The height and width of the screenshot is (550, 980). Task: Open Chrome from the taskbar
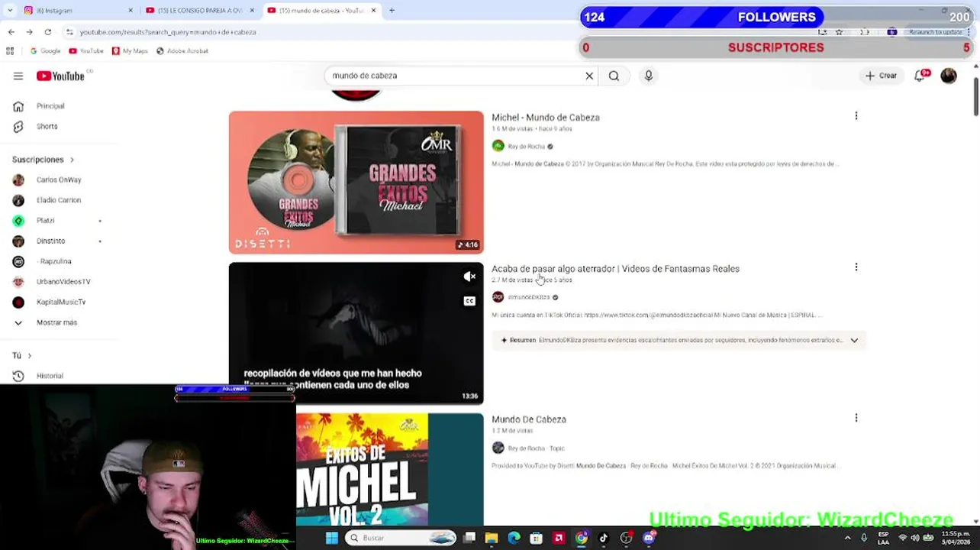[581, 538]
